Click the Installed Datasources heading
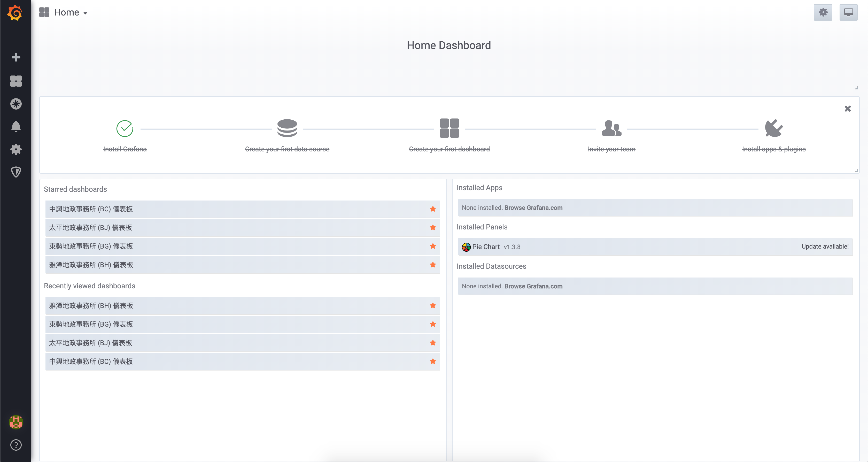 491,266
